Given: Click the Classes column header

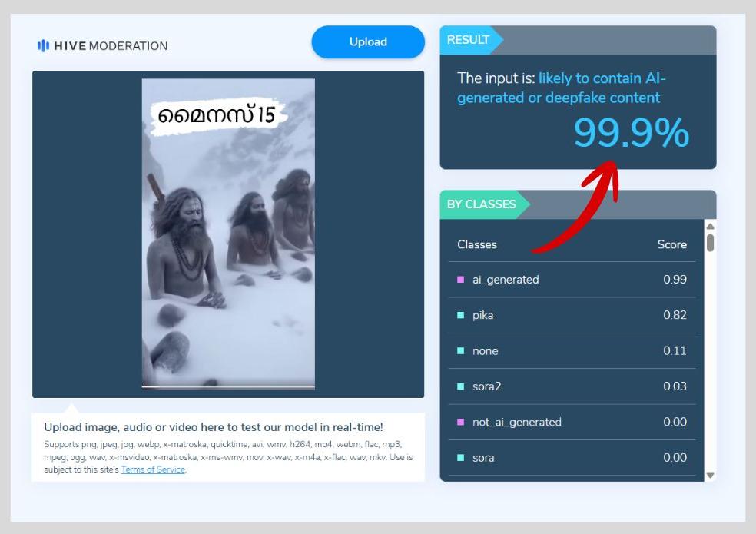Looking at the screenshot, I should pyautogui.click(x=477, y=244).
